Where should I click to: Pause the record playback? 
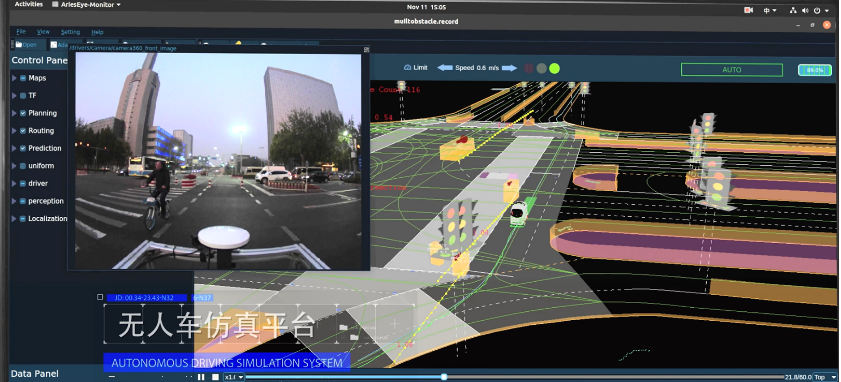coord(201,377)
